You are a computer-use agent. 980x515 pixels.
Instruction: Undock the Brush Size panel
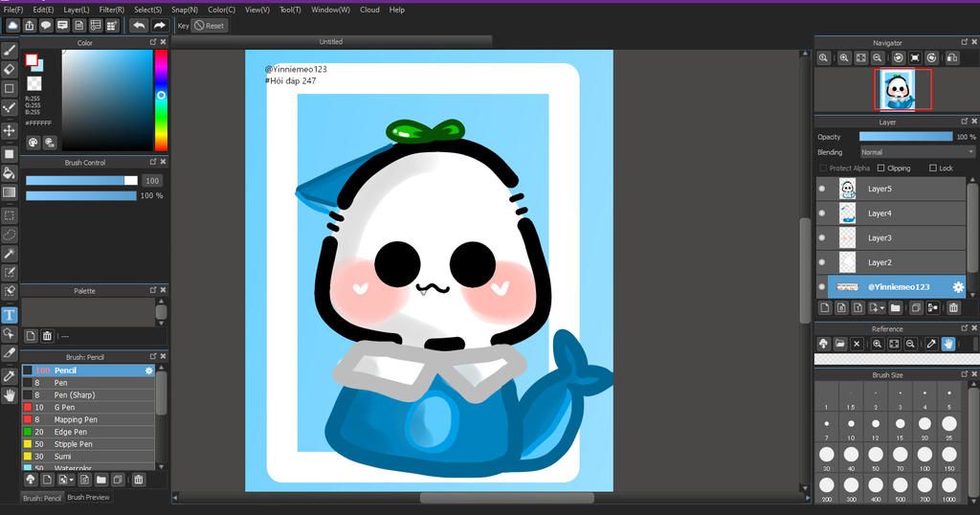pos(964,373)
